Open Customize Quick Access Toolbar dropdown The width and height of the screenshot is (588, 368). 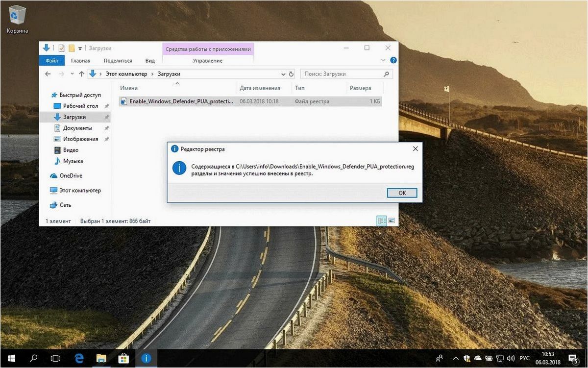point(80,48)
